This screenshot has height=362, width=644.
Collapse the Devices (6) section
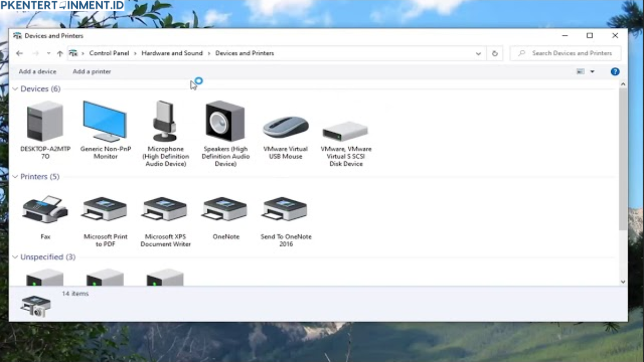point(16,89)
